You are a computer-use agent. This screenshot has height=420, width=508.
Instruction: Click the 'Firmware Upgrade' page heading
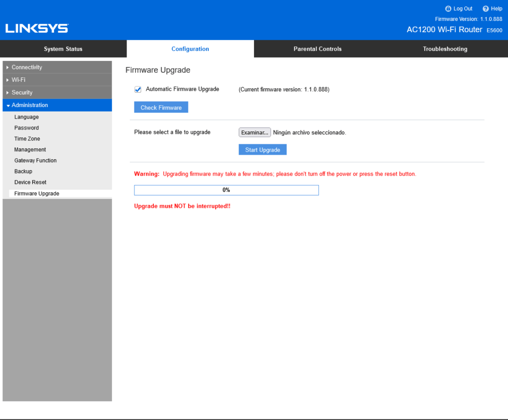tap(158, 70)
